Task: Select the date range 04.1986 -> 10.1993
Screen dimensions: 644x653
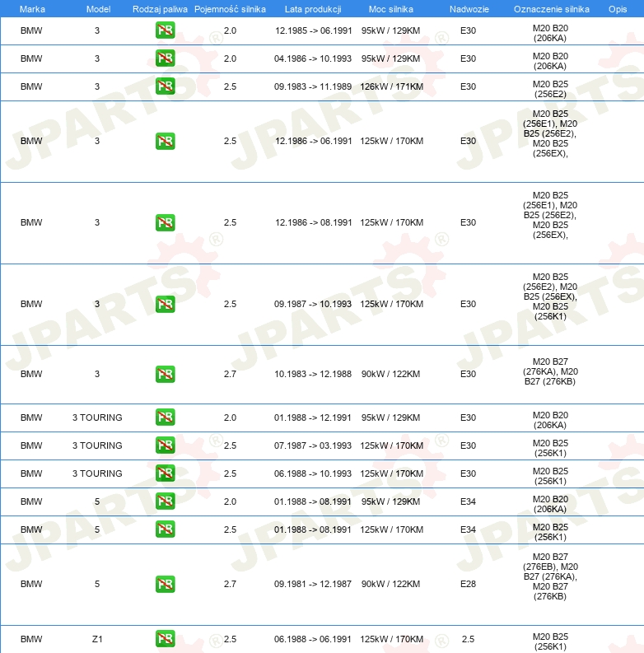Action: [313, 58]
